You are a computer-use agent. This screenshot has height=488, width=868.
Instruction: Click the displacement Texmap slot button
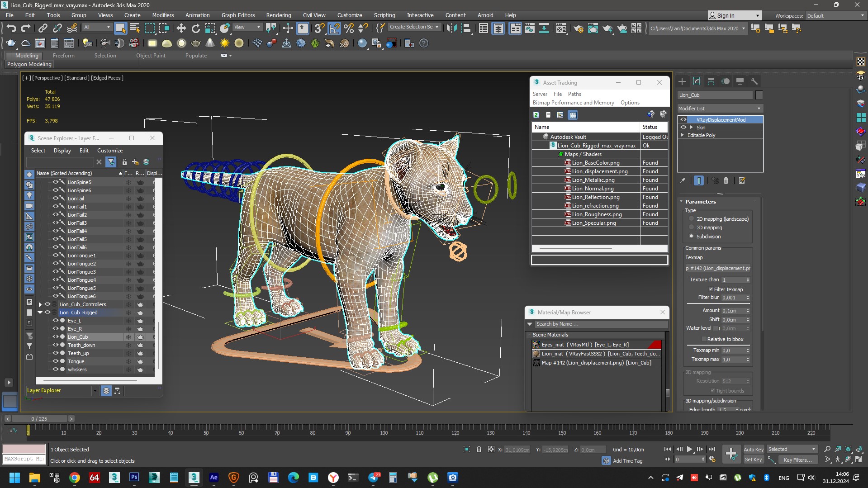pos(718,268)
